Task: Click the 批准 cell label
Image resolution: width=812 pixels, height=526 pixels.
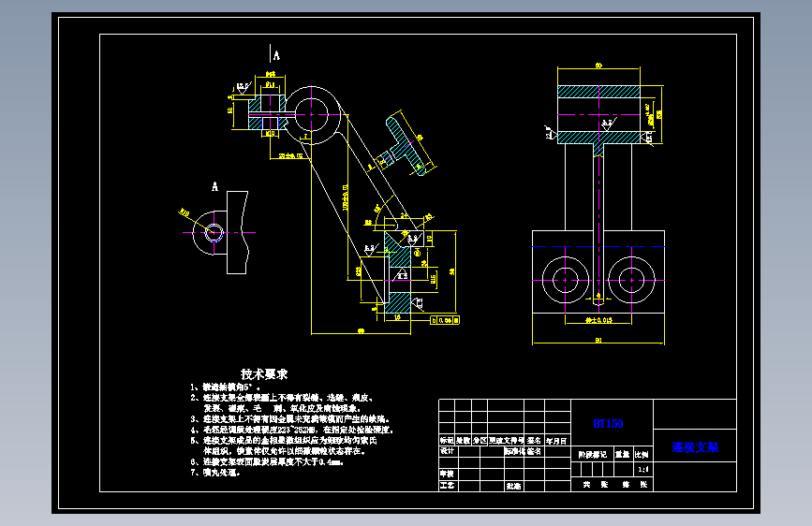Action: point(514,486)
